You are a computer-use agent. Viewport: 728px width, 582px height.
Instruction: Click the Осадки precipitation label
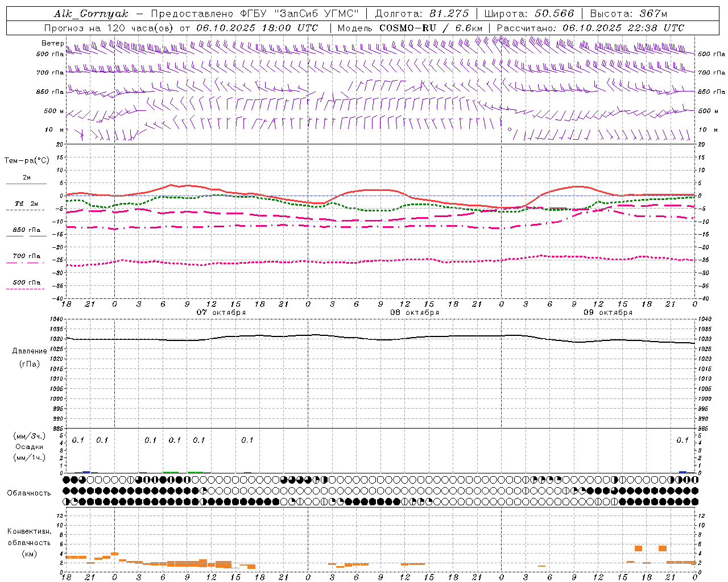coord(30,447)
